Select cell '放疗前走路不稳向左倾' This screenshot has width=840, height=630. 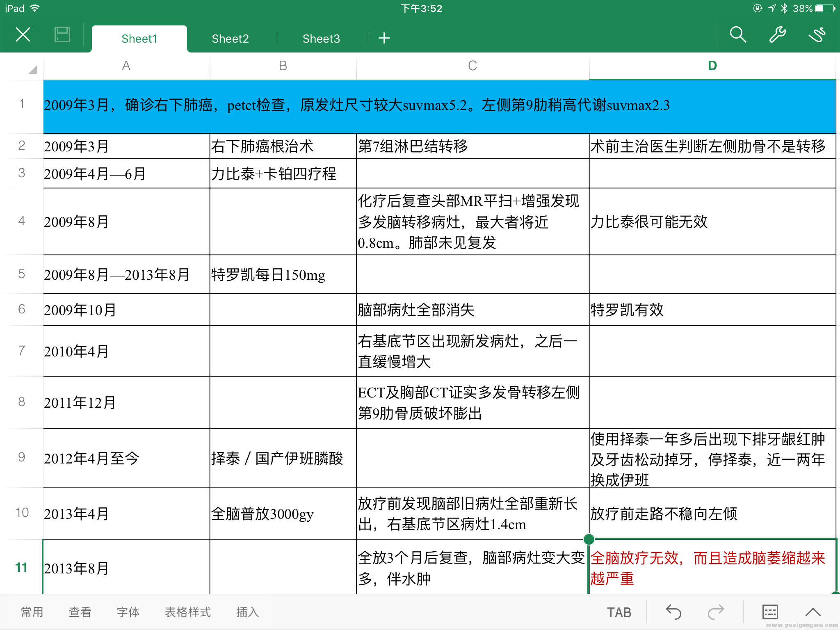click(712, 514)
